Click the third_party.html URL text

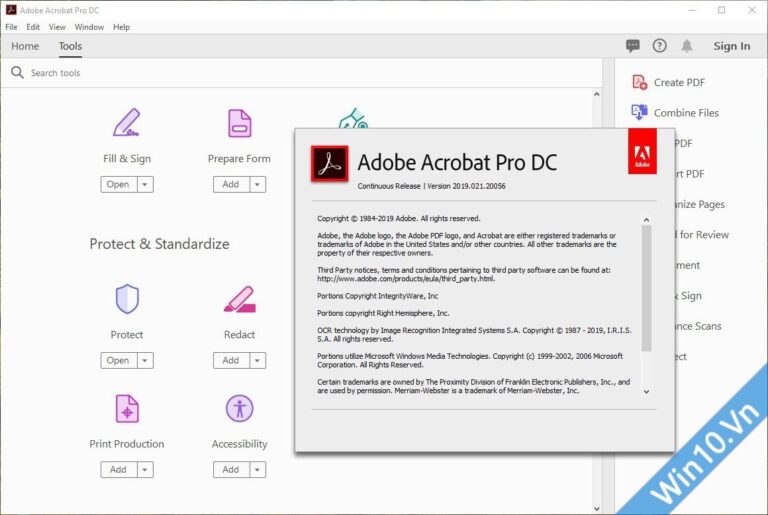click(x=406, y=279)
